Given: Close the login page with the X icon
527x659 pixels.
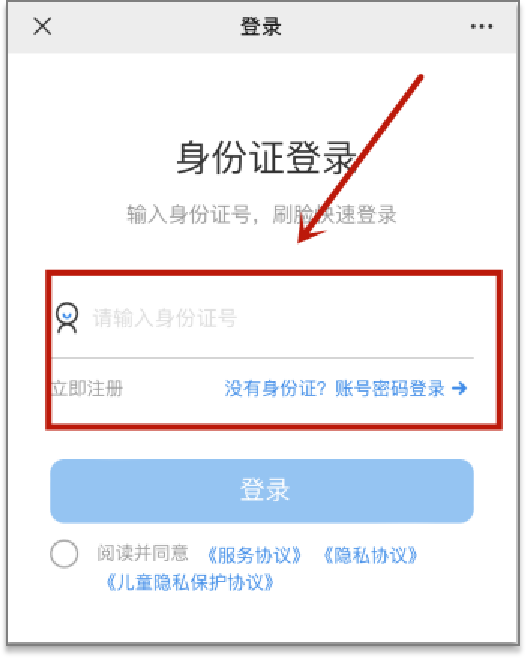Looking at the screenshot, I should click(x=42, y=26).
